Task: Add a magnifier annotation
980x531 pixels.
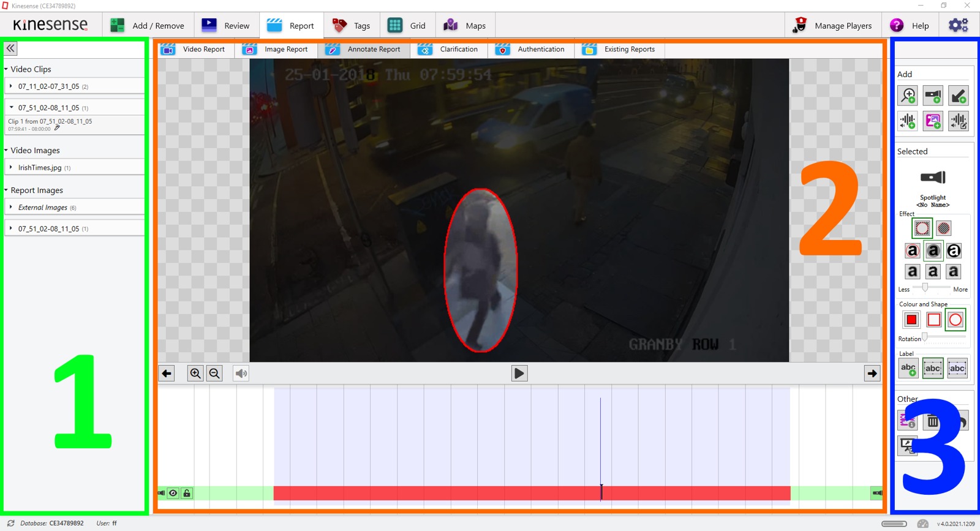Action: 908,96
